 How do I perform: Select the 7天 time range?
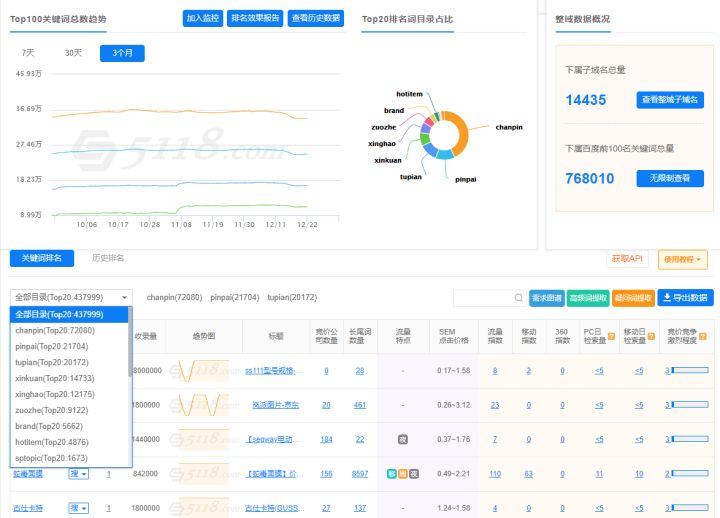point(27,53)
